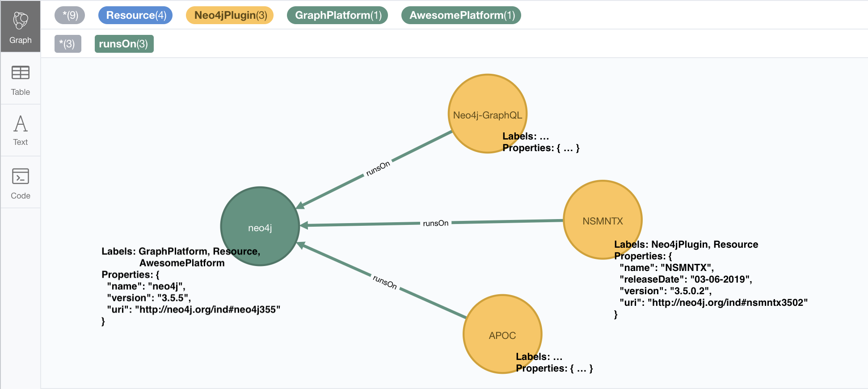Select the AwesomePlatform(1) label pill
The image size is (868, 389).
(461, 15)
